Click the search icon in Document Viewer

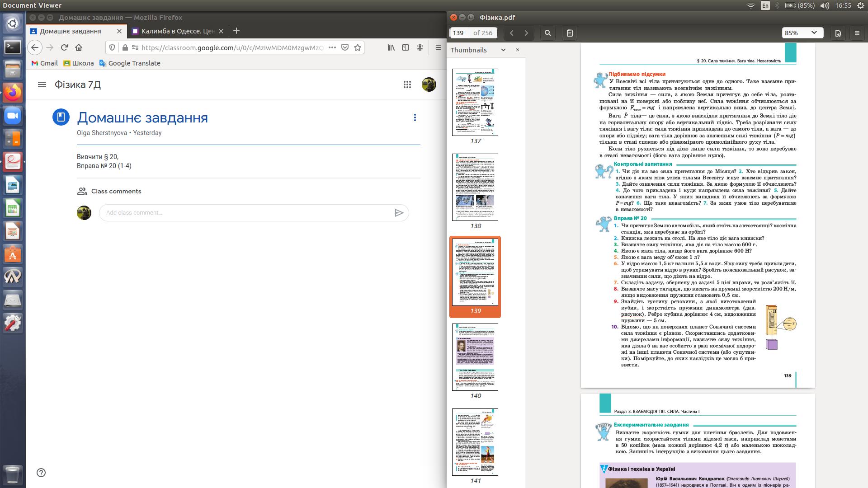pos(548,33)
